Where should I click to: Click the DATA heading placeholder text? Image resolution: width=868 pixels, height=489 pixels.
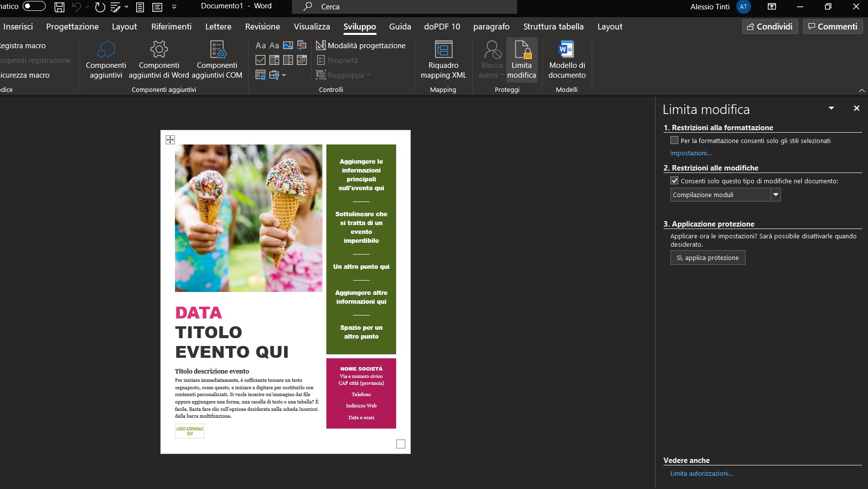click(199, 313)
